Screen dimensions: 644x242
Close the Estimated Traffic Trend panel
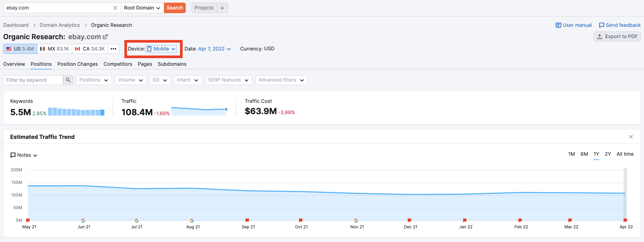(x=631, y=137)
